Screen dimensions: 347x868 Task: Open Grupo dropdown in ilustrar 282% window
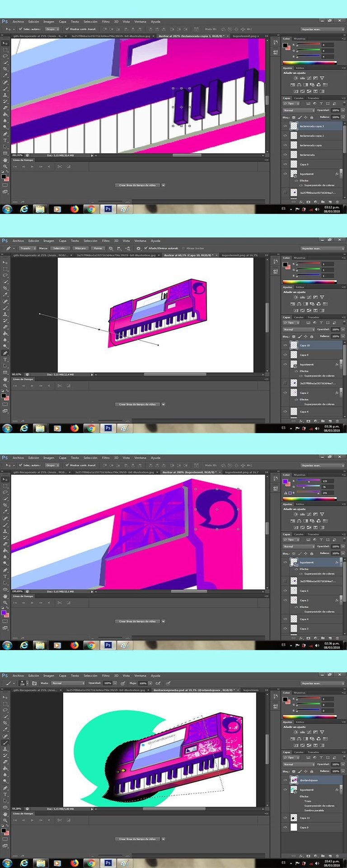52,29
